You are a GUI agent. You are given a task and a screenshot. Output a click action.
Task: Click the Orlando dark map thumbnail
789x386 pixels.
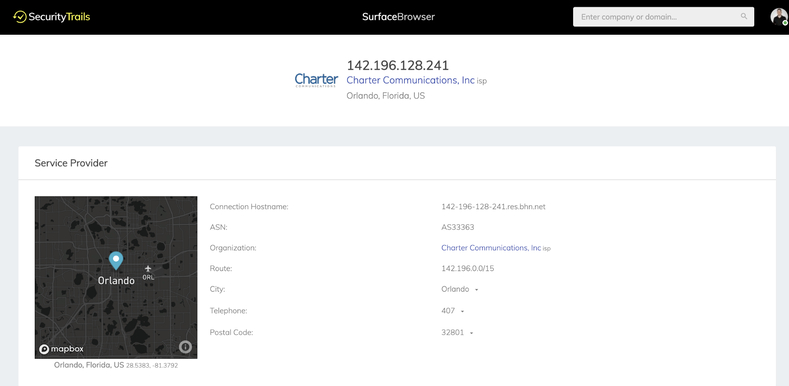[116, 277]
